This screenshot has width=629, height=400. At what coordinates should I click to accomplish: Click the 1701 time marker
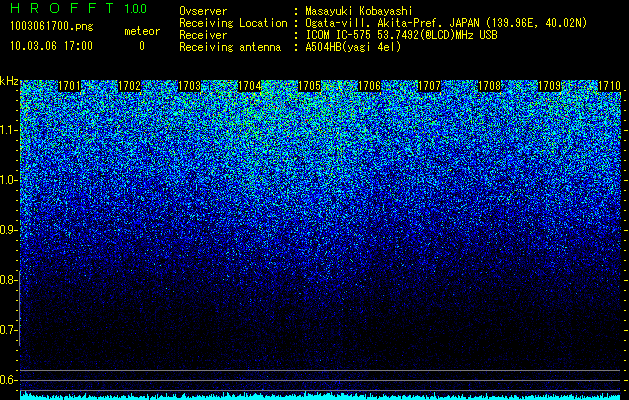69,86
